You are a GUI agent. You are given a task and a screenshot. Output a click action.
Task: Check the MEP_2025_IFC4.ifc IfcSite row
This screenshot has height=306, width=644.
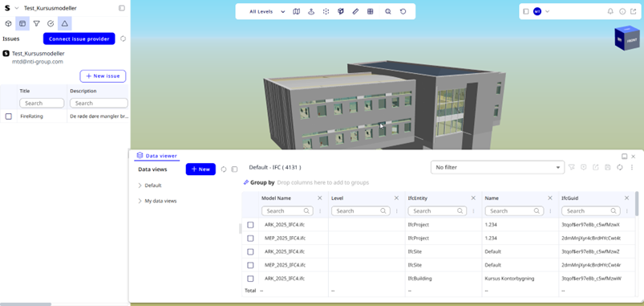pos(250,265)
